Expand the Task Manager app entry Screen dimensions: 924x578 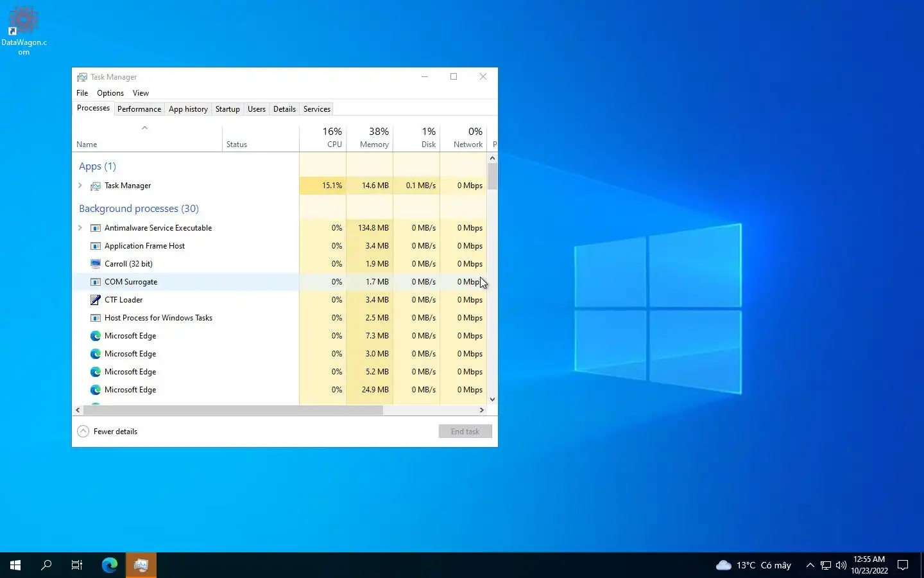pos(80,186)
